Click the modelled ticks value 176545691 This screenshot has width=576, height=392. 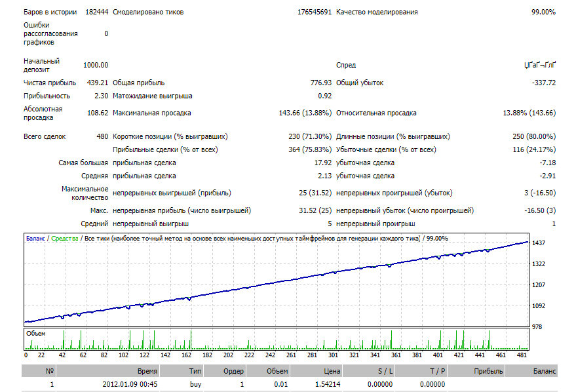[315, 12]
